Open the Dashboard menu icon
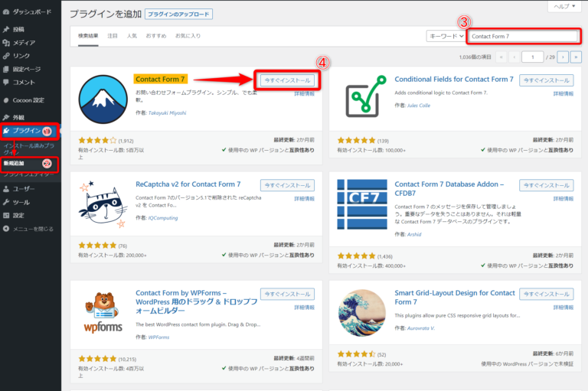Screen dimensions: 588x391 pos(6,12)
